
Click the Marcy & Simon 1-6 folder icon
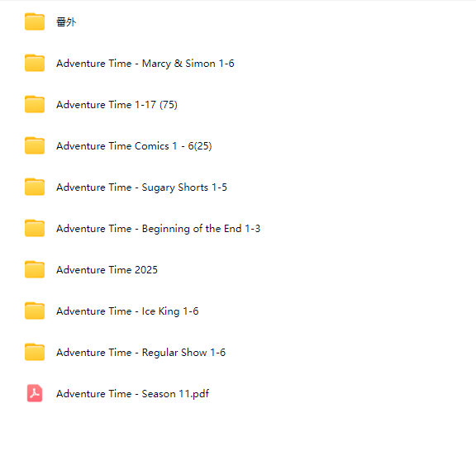pos(35,63)
